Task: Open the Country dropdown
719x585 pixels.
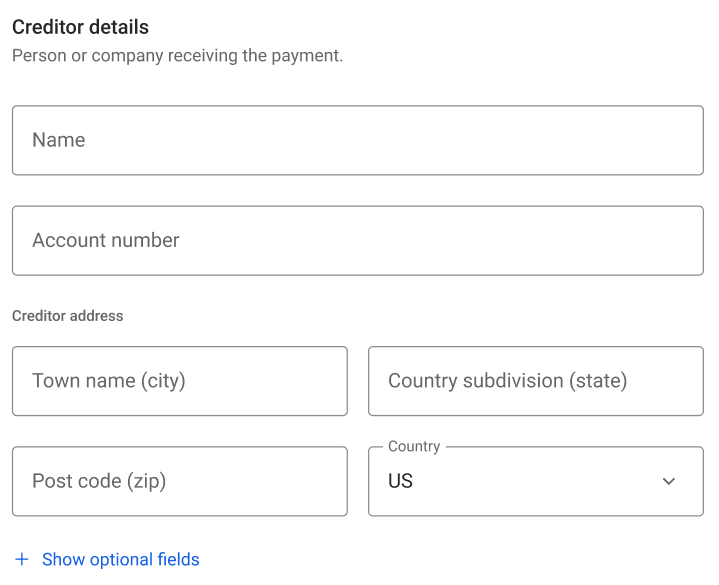Action: [x=535, y=481]
